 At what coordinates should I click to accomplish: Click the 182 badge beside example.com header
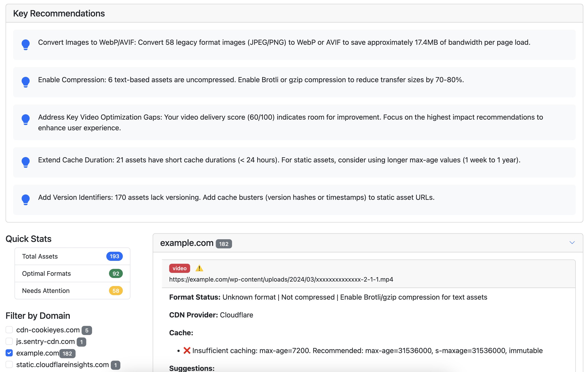pos(223,244)
